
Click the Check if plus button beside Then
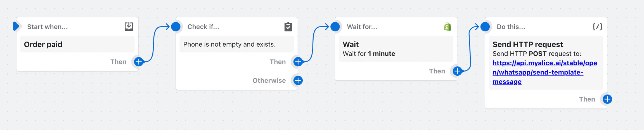298,62
